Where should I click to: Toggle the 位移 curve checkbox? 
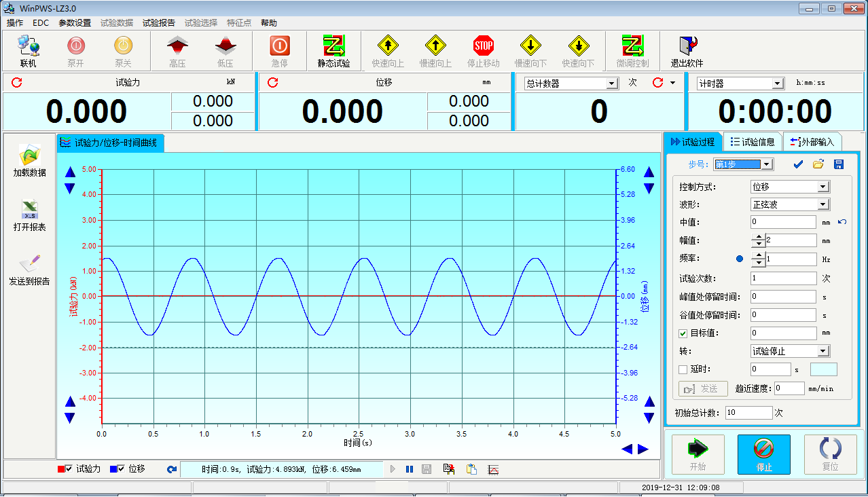[121, 468]
